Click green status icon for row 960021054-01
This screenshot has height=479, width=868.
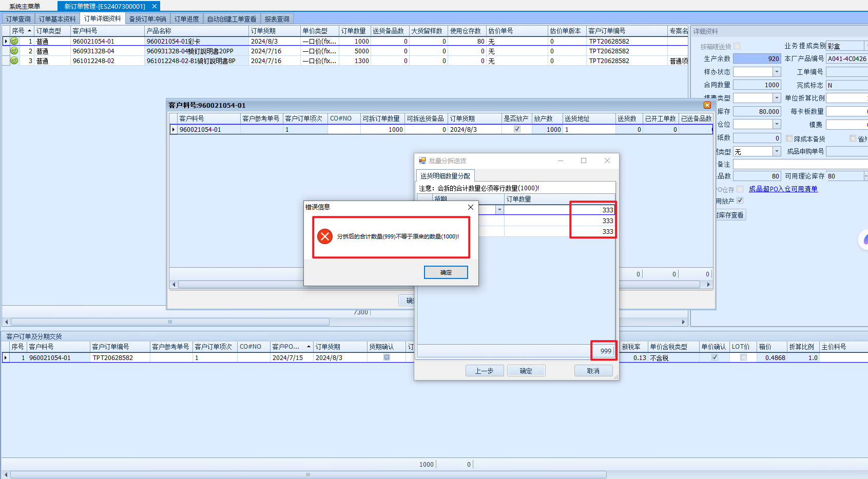[x=14, y=41]
